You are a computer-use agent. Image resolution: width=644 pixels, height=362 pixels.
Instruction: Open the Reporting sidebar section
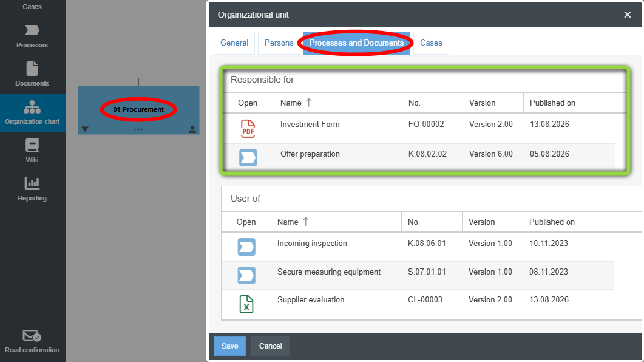pyautogui.click(x=32, y=189)
